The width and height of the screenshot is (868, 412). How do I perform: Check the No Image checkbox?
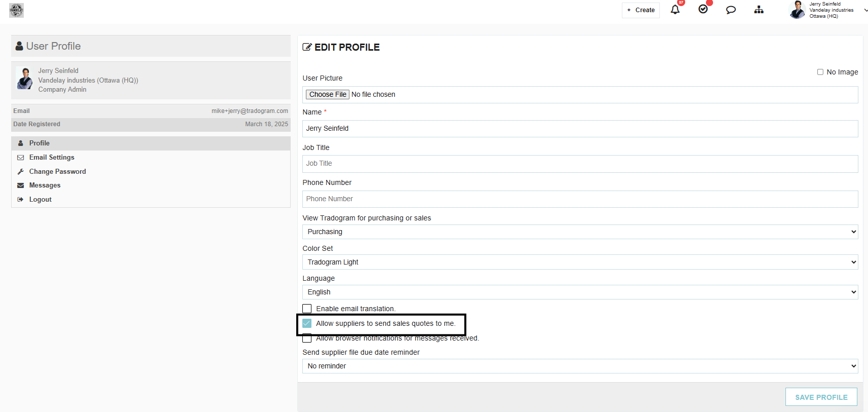click(820, 72)
